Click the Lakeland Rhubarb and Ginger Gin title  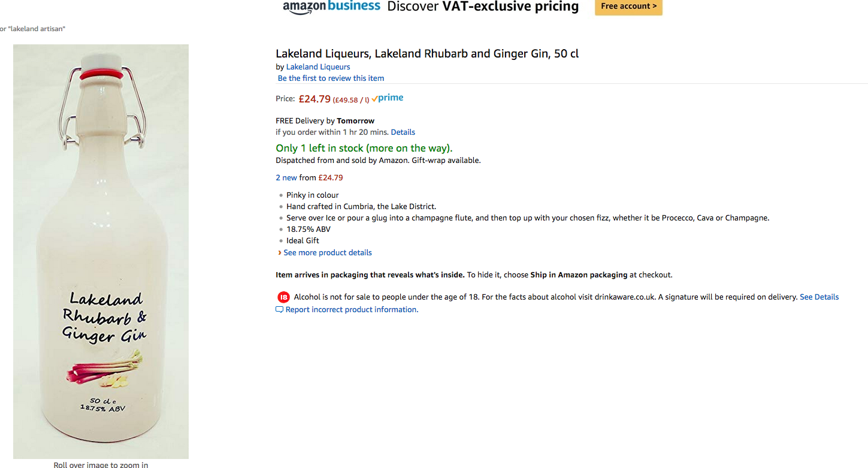(427, 54)
